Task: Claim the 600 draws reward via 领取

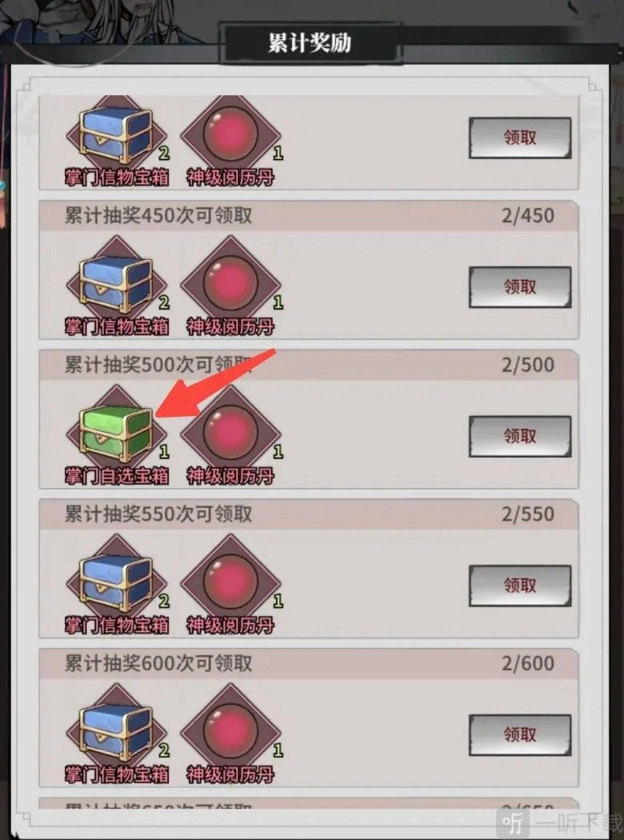Action: tap(520, 735)
